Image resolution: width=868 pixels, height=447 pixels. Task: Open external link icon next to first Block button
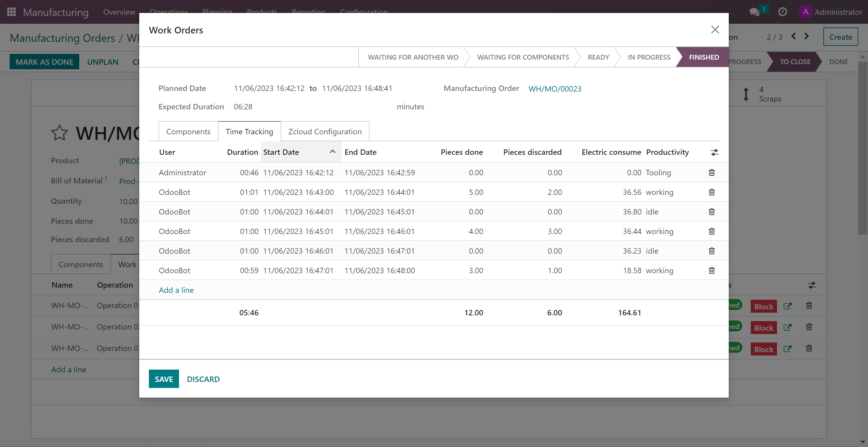(788, 306)
